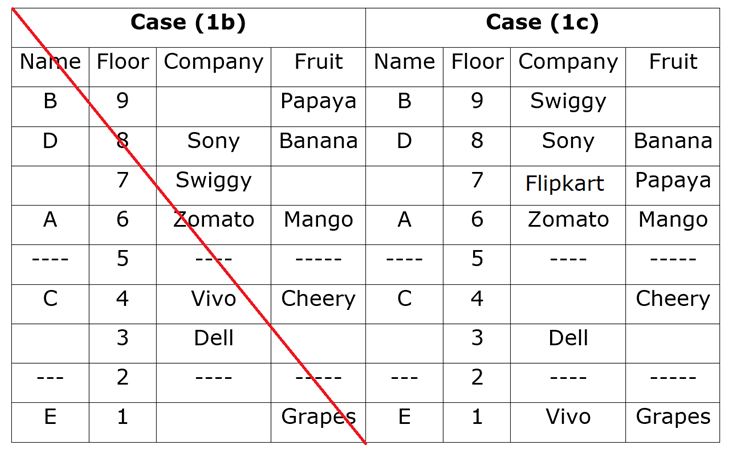Select the Swiggy cell in Case 1b
The image size is (735, 457).
[x=213, y=181]
